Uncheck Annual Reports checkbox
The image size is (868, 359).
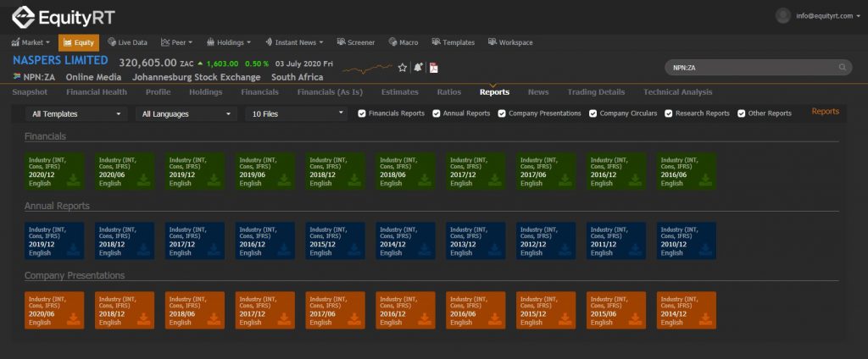(x=437, y=113)
